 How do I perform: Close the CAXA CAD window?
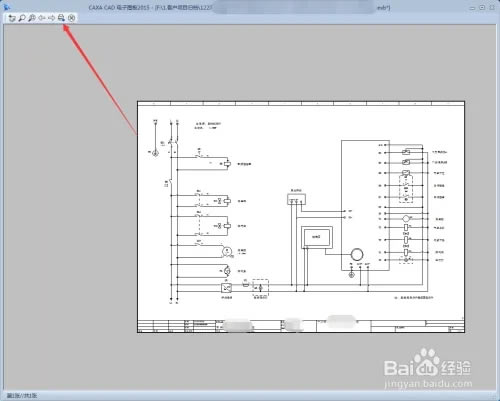492,8
